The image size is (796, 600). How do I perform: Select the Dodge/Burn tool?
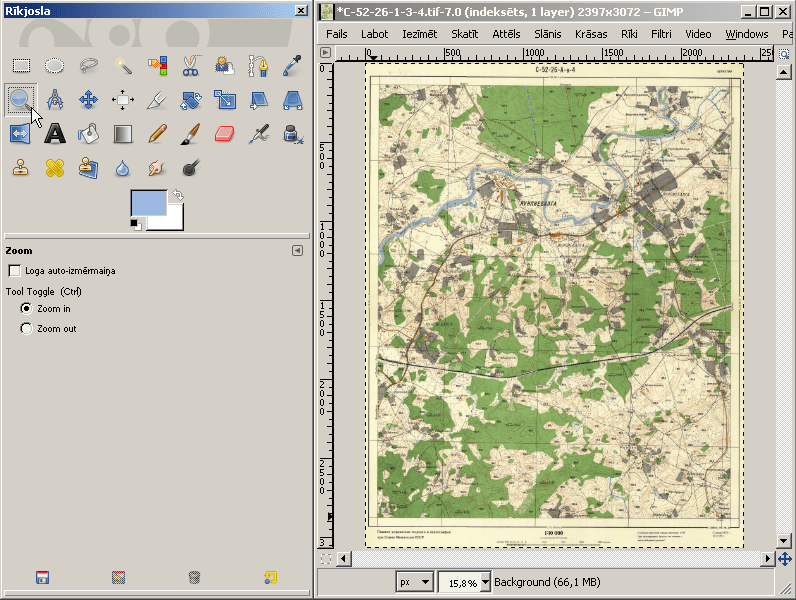190,168
